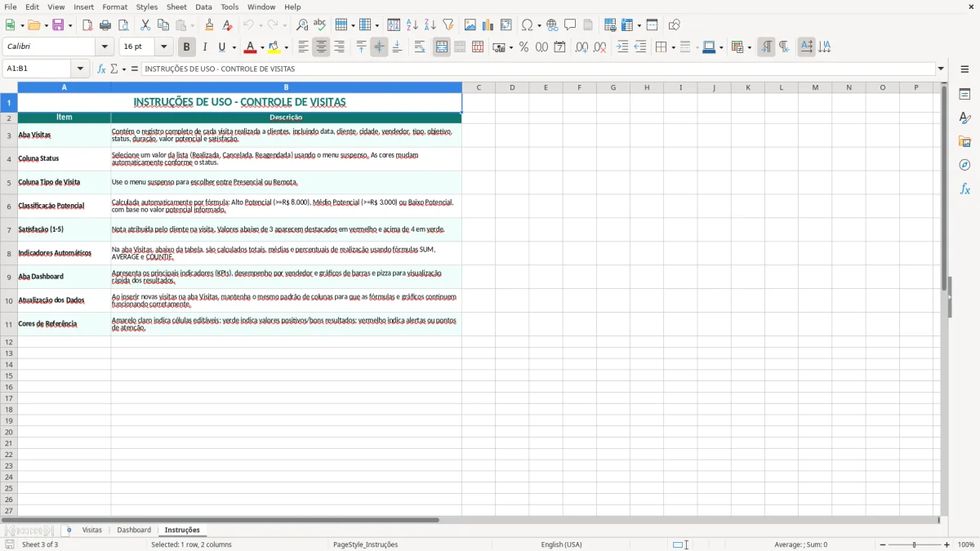Toggle Center Horizontally alignment
Screen dimensions: 980x551
(321, 47)
